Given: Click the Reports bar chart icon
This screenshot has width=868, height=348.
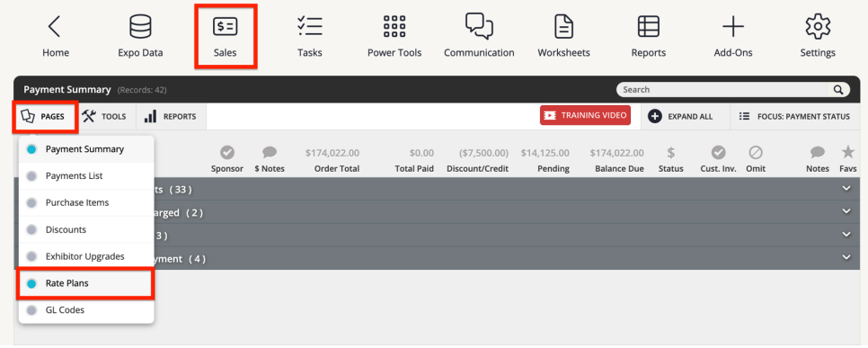Looking at the screenshot, I should [150, 116].
